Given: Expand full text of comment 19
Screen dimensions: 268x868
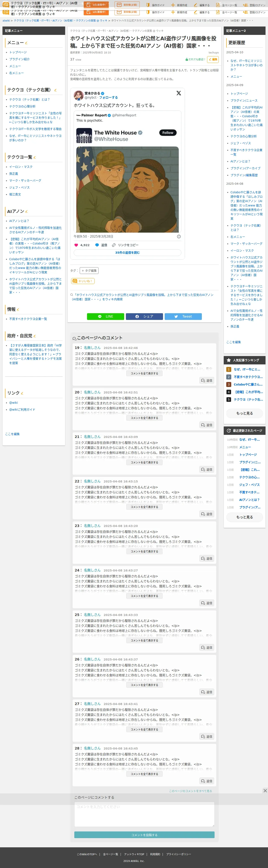Looking at the screenshot, I should [144, 373].
